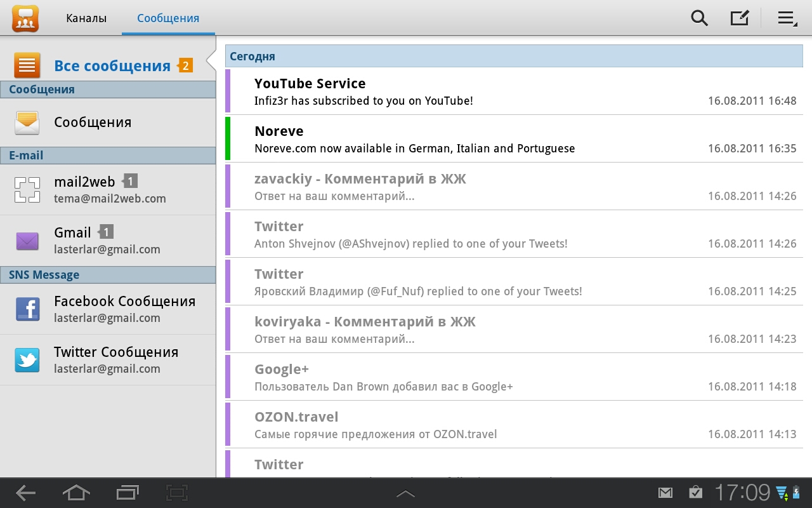Tap the orange unread badge 2

point(185,65)
